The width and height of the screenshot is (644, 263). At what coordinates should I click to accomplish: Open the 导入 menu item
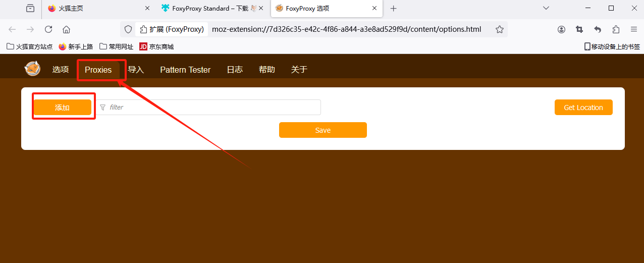pos(136,70)
